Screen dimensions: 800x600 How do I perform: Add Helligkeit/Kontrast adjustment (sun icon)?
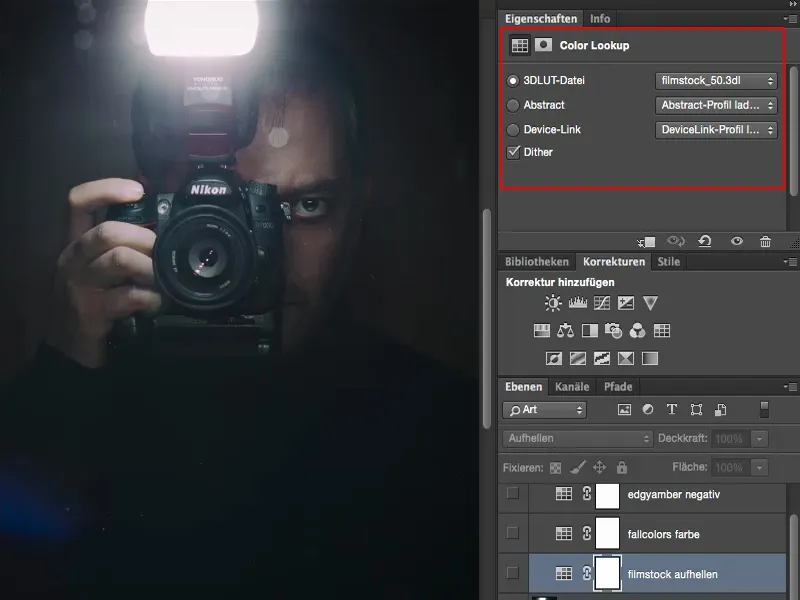tap(553, 303)
